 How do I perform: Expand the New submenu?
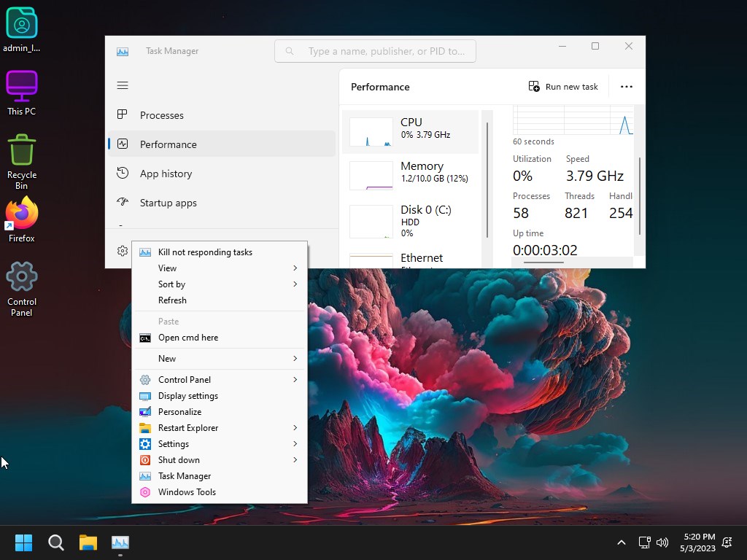click(219, 359)
